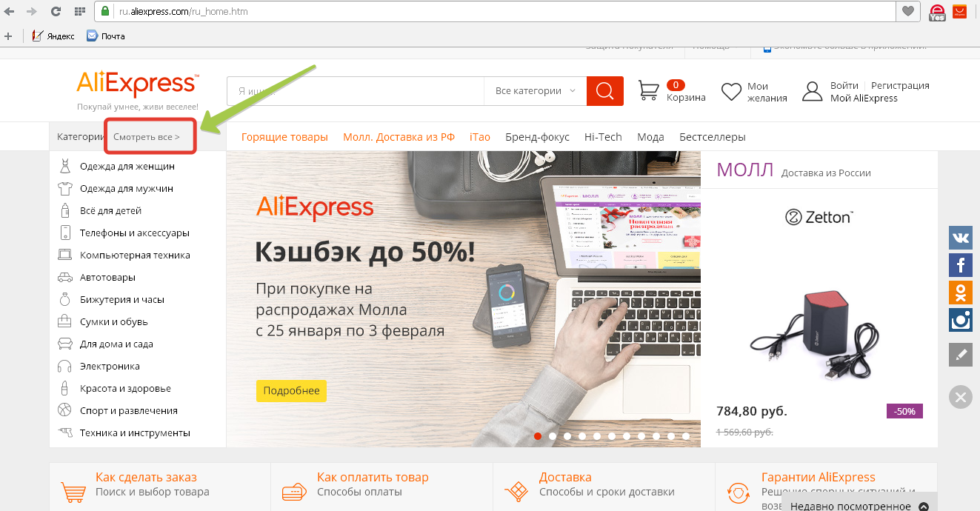
Task: Open the Бестселлеры menu item
Action: click(x=713, y=137)
